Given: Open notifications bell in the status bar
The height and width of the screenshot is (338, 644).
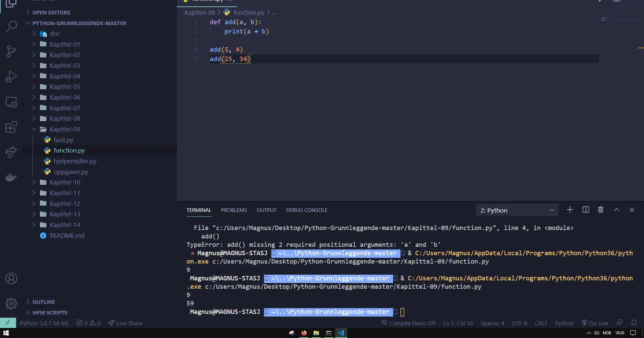Looking at the screenshot, I should 634,323.
